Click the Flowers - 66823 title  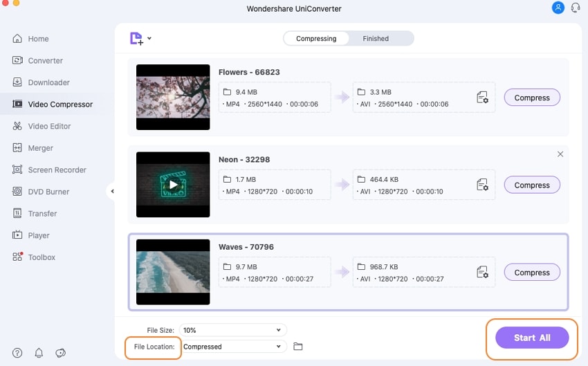click(x=249, y=72)
